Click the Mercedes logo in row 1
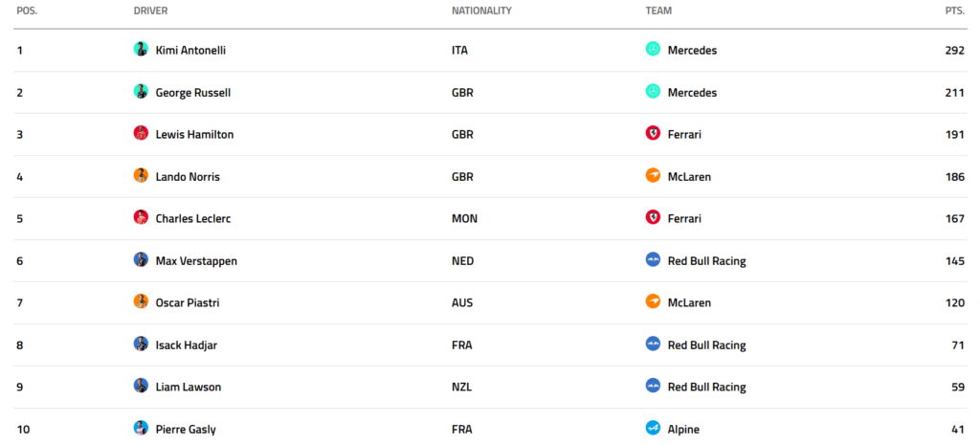The width and height of the screenshot is (980, 445). click(653, 50)
